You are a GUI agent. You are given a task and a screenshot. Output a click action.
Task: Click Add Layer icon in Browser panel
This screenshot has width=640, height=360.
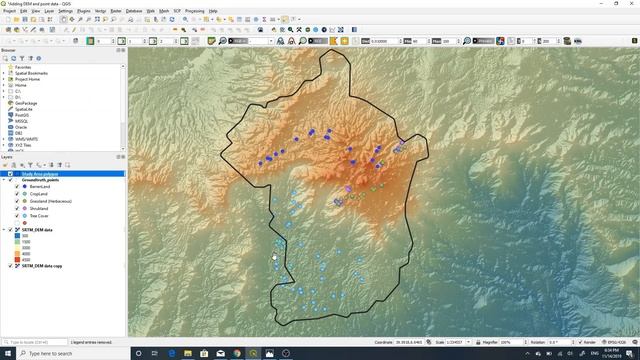(5, 58)
